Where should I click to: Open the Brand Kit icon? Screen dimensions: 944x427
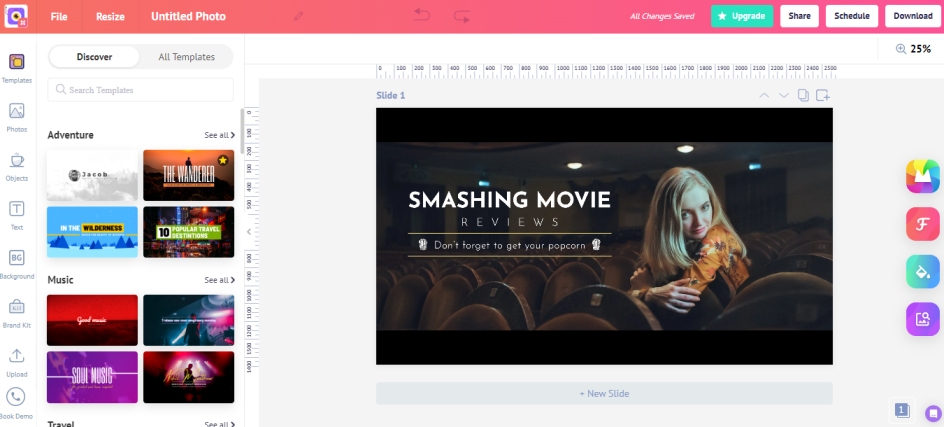click(x=17, y=307)
